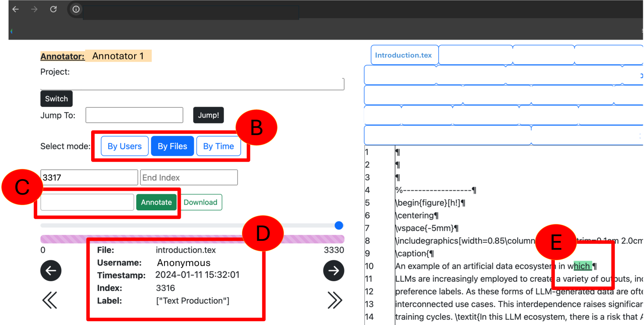Click the maximum value 3330
This screenshot has height=325, width=644.
pos(334,250)
